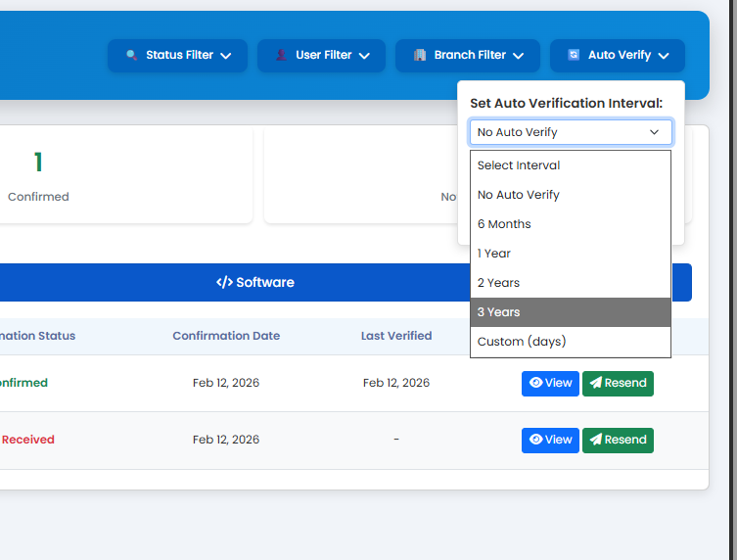Select the 6 Months interval option
The width and height of the screenshot is (737, 560).
coord(571,224)
